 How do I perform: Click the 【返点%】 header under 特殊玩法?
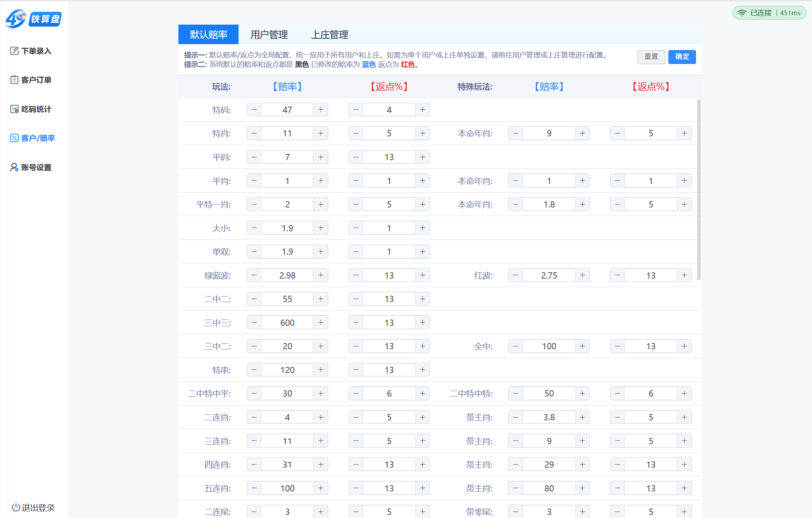point(651,87)
